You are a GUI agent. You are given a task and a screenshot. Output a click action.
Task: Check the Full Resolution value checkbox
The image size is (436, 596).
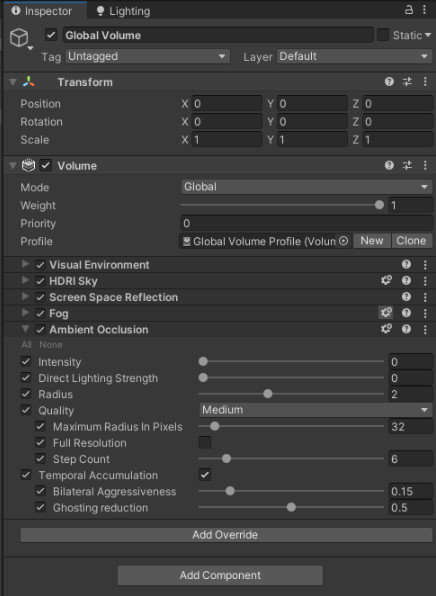click(205, 442)
